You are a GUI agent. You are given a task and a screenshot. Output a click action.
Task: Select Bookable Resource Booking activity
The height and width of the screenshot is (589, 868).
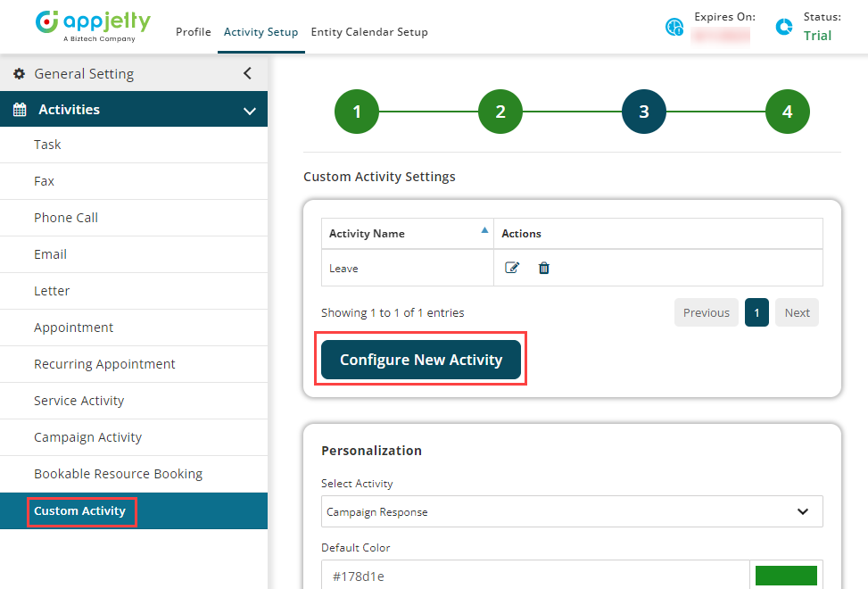[x=118, y=474]
